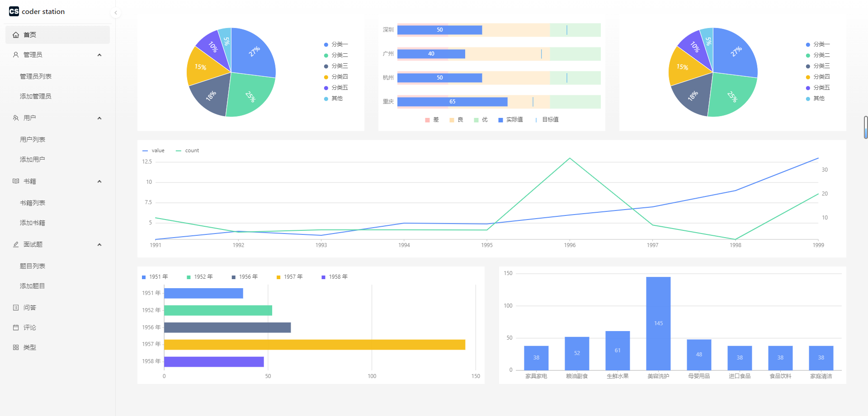Click the home icon beside 首页
The width and height of the screenshot is (868, 416).
tap(16, 35)
